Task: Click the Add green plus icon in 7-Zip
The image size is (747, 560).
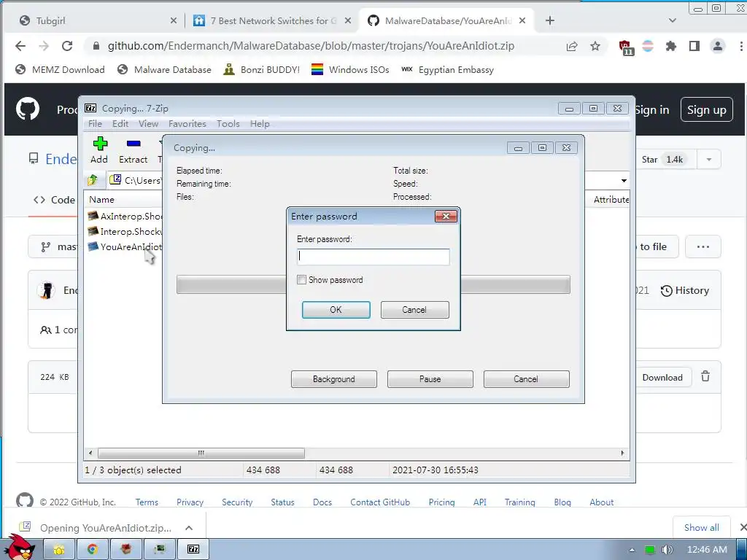Action: [99, 144]
